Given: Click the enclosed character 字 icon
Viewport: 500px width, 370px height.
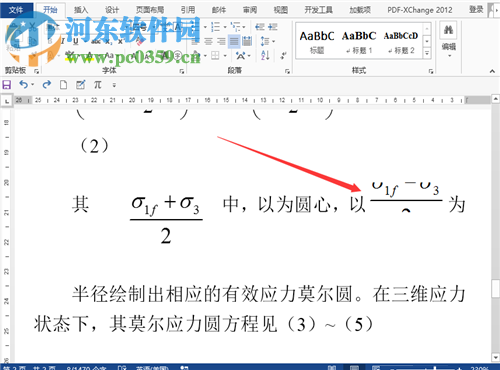Looking at the screenshot, I should [x=178, y=55].
